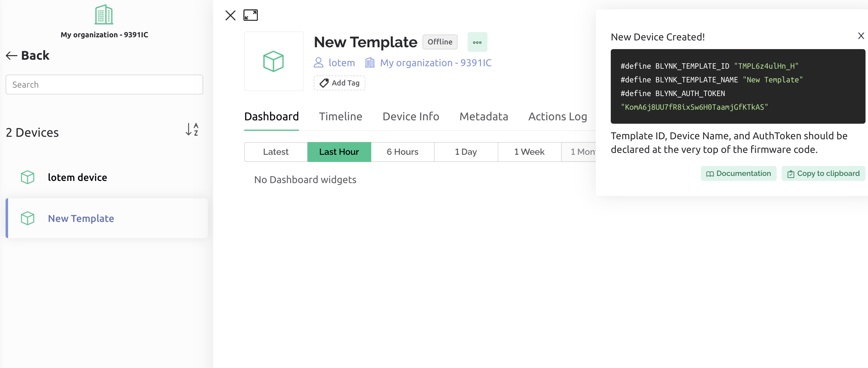Open the three-dots device actions menu
The height and width of the screenshot is (368, 868).
coord(477,42)
